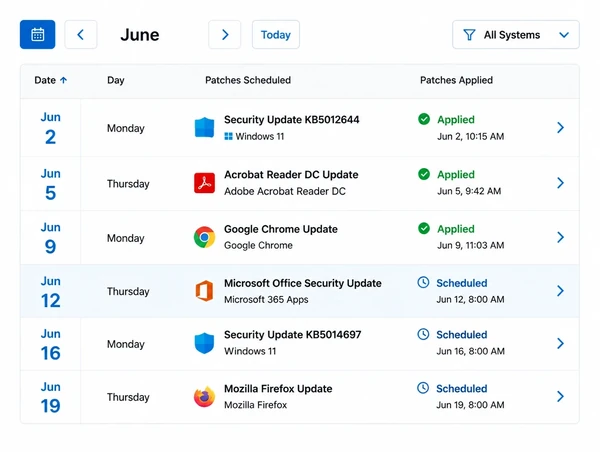Click the June month title

tap(140, 35)
